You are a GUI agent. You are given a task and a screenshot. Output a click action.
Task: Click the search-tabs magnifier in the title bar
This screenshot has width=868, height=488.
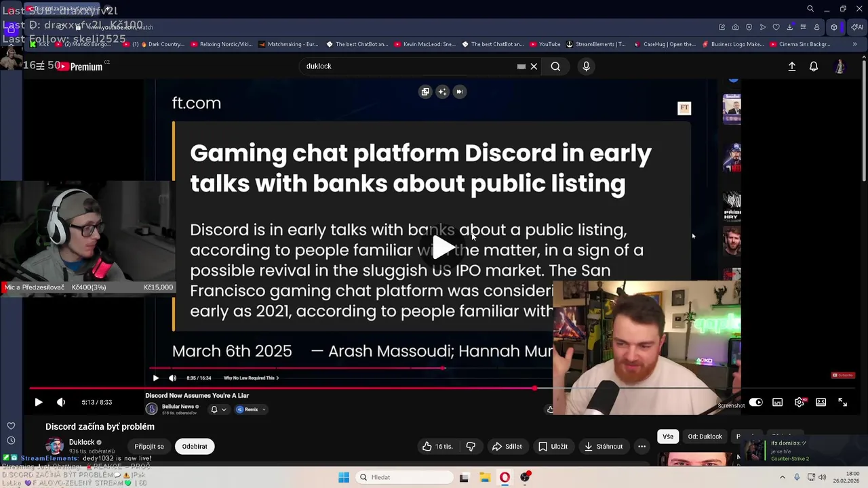coord(810,9)
